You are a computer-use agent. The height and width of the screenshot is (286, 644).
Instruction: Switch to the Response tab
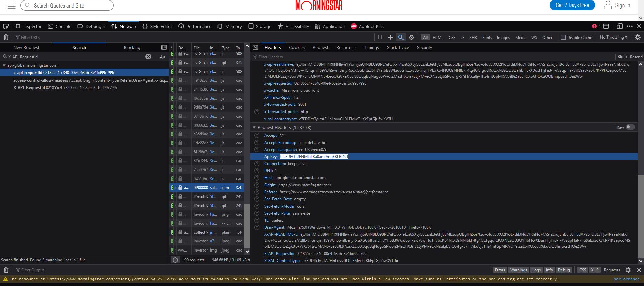[346, 47]
